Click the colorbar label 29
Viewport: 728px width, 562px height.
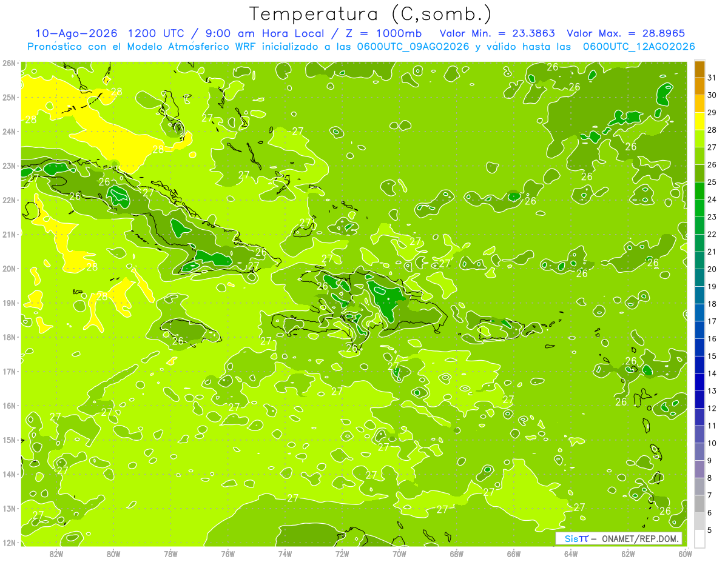pyautogui.click(x=712, y=113)
